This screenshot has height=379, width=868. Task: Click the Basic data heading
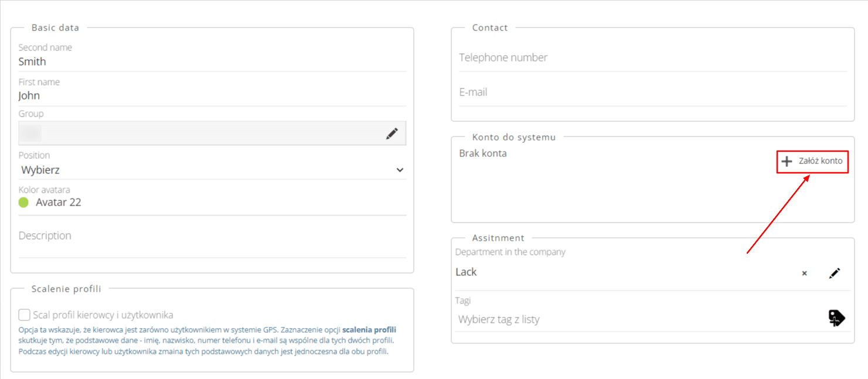pos(55,28)
